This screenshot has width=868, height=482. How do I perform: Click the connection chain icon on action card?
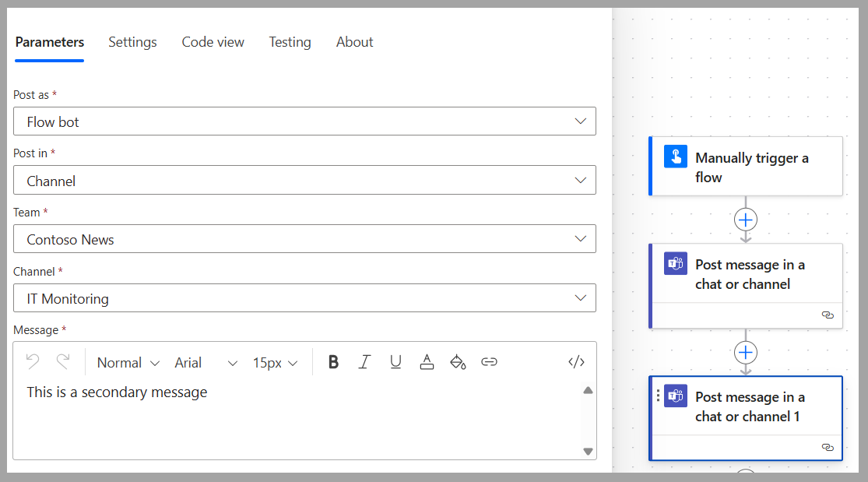pos(828,315)
